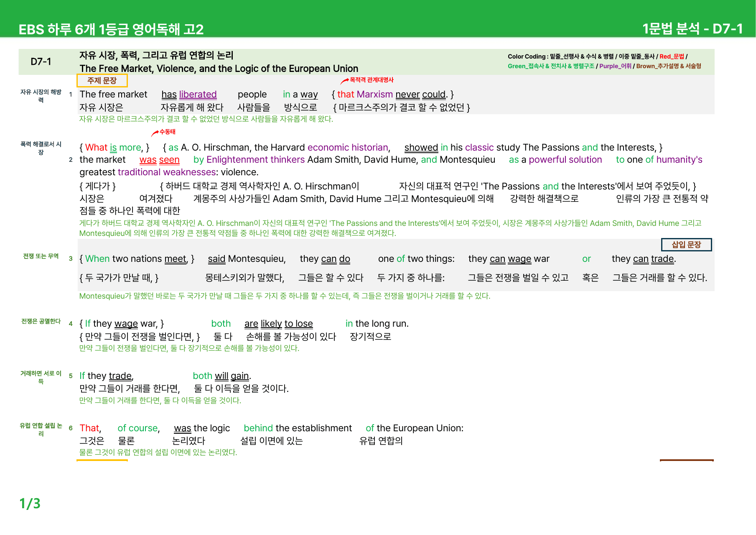The height and width of the screenshot is (535, 756).
Task: Click the Korean title '자유 시장, 폭력, 그리고 유럽 연합의 논리'
Action: coord(156,55)
